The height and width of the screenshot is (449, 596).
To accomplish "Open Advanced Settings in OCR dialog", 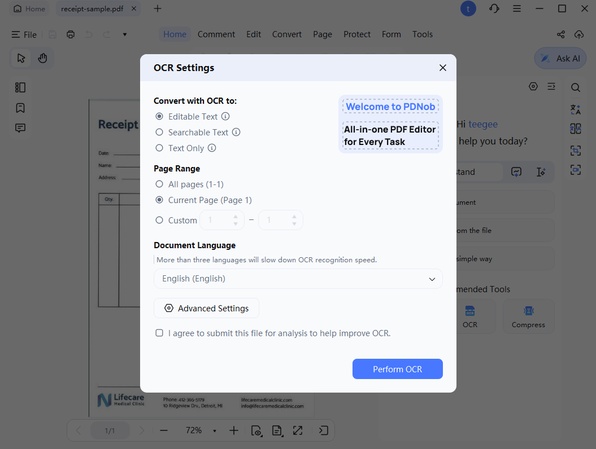I will [206, 308].
